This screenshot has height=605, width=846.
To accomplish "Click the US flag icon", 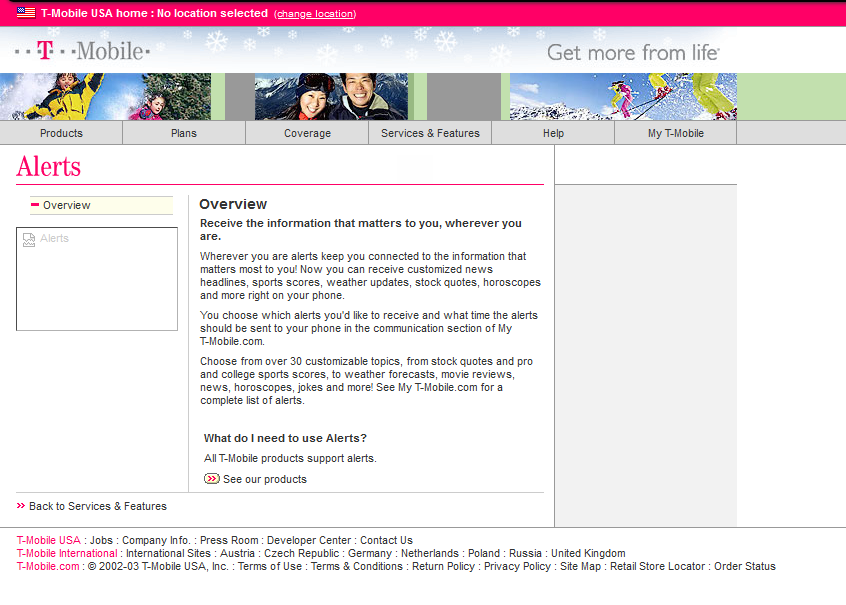I will pos(26,12).
